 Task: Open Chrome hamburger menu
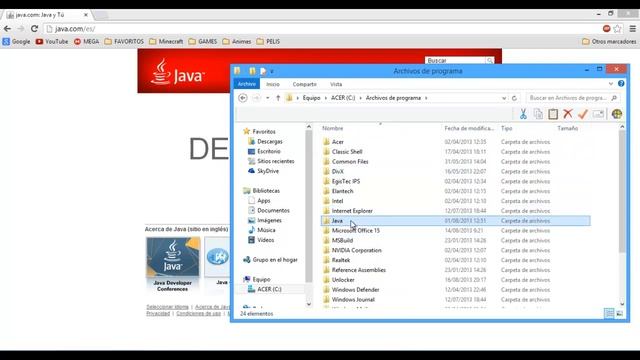tap(632, 29)
